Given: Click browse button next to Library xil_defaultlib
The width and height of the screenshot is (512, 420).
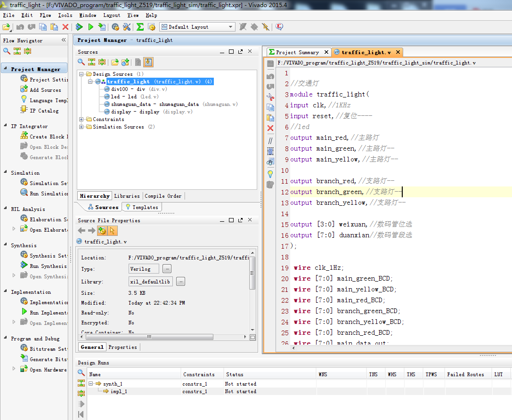Looking at the screenshot, I should click(x=180, y=282).
